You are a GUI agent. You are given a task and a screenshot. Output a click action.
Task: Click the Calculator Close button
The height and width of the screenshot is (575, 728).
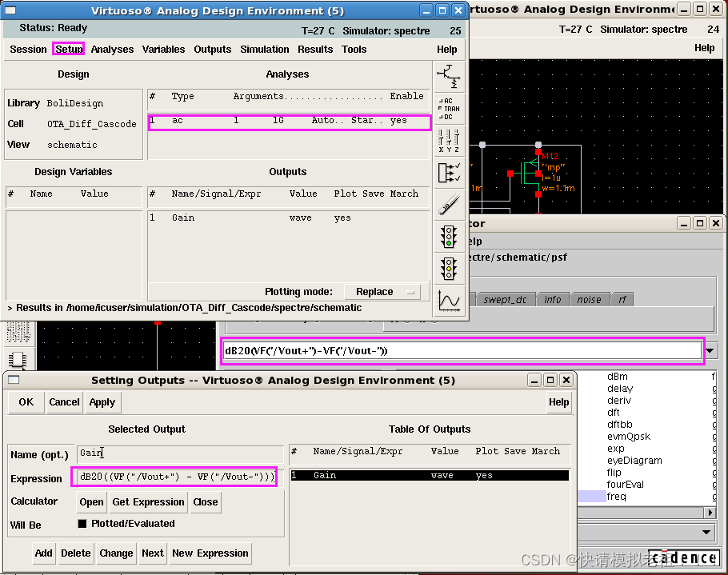206,502
